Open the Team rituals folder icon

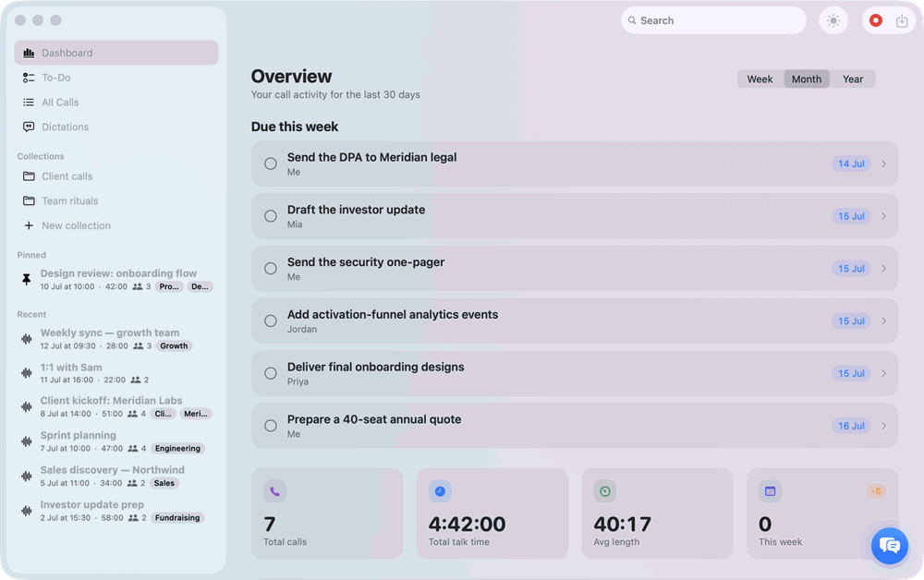(x=29, y=200)
